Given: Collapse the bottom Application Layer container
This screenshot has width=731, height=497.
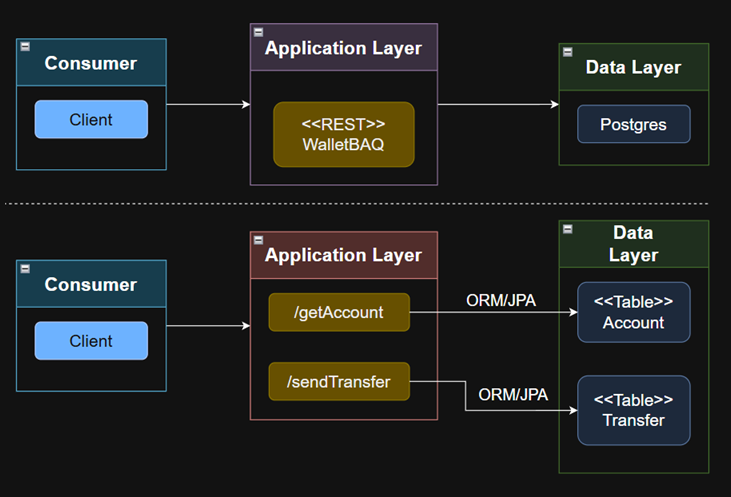Looking at the screenshot, I should [x=258, y=240].
